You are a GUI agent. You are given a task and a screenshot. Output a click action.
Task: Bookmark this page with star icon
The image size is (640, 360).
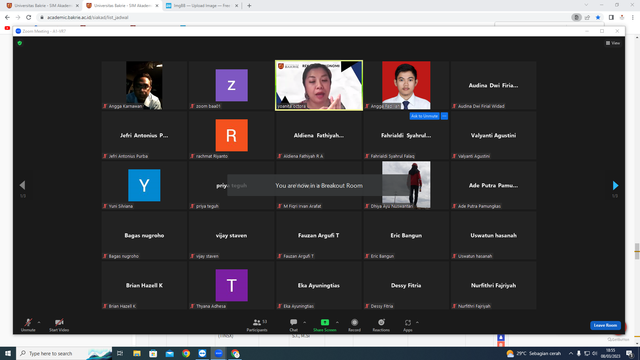(598, 18)
